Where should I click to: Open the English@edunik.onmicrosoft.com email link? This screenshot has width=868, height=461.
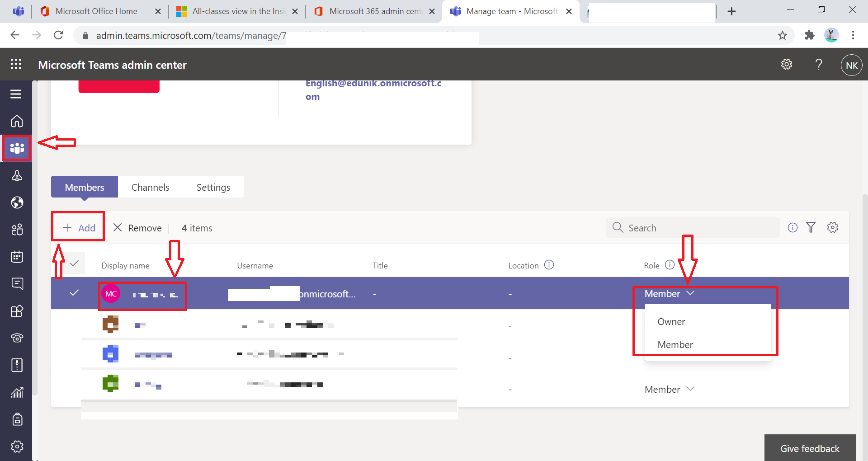pos(373,89)
